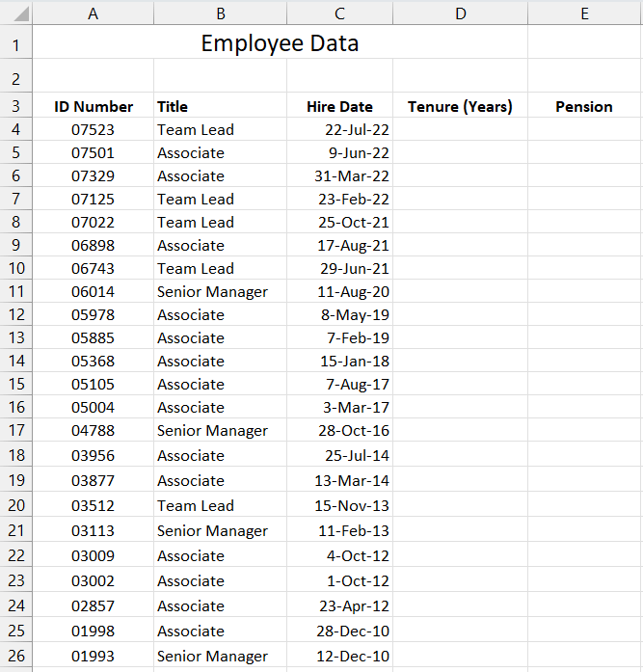Select the row 11 header
This screenshot has height=672, width=643.
(16, 291)
